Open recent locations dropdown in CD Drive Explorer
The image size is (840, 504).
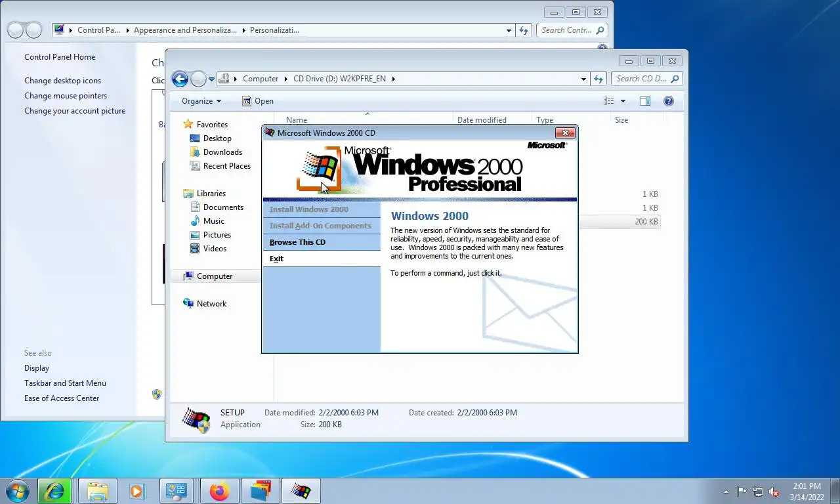tap(212, 79)
